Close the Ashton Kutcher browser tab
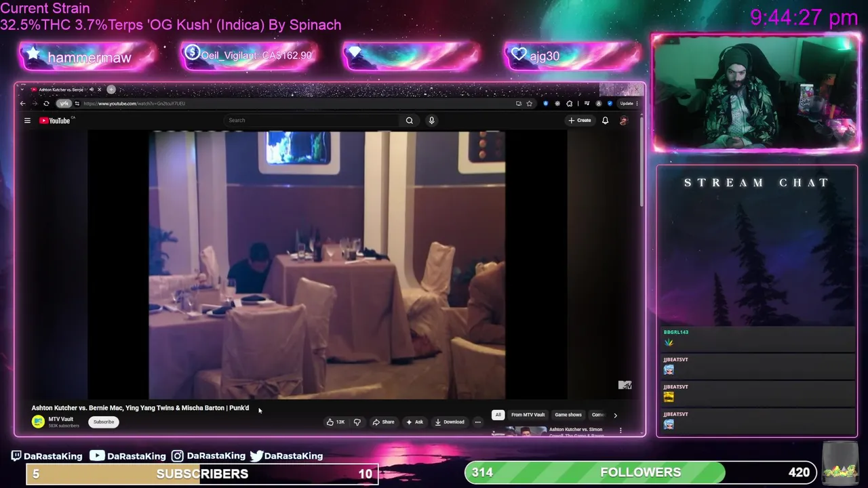Viewport: 868px width, 488px height. [x=99, y=89]
